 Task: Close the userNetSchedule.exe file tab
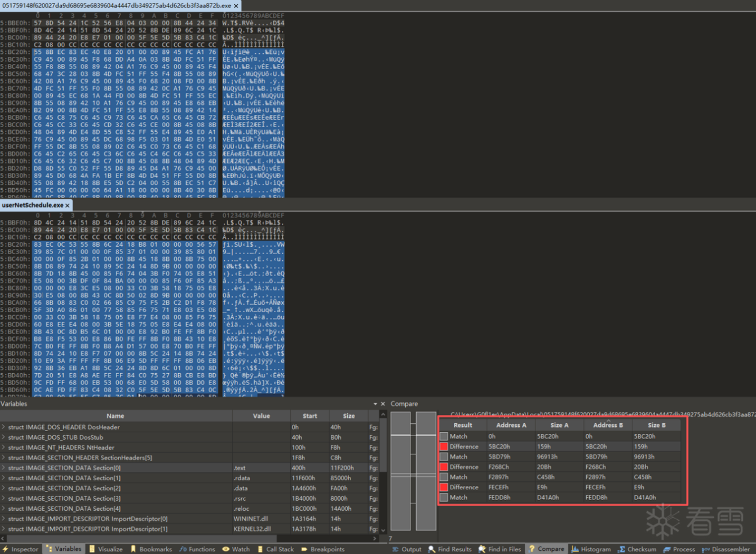coord(68,206)
